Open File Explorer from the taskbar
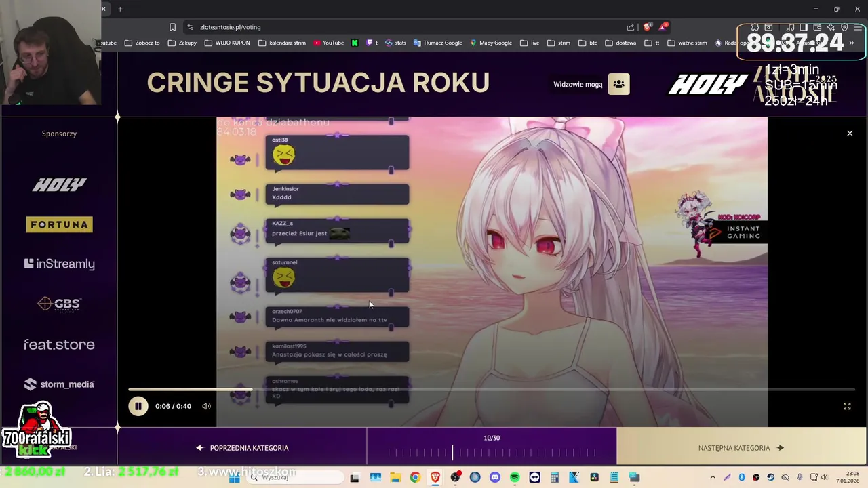 [x=395, y=478]
